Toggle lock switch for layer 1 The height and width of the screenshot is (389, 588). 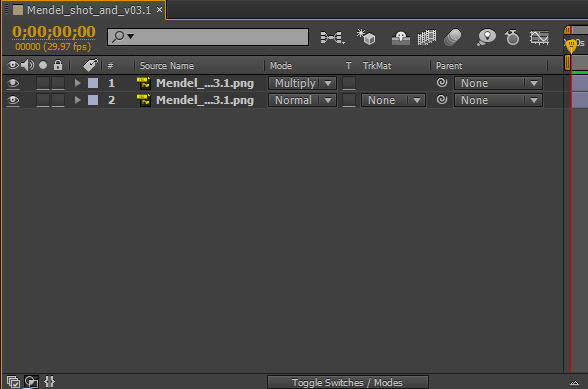tap(58, 83)
